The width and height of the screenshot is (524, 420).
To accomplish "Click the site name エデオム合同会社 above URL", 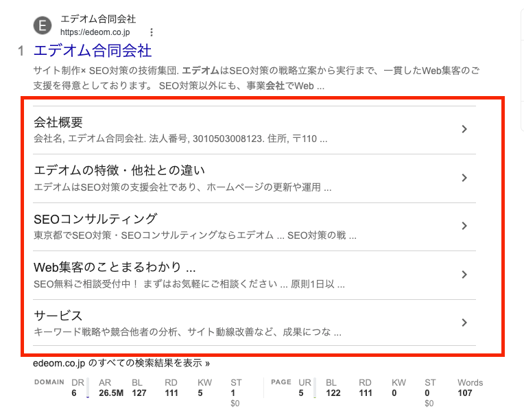I will coord(98,19).
